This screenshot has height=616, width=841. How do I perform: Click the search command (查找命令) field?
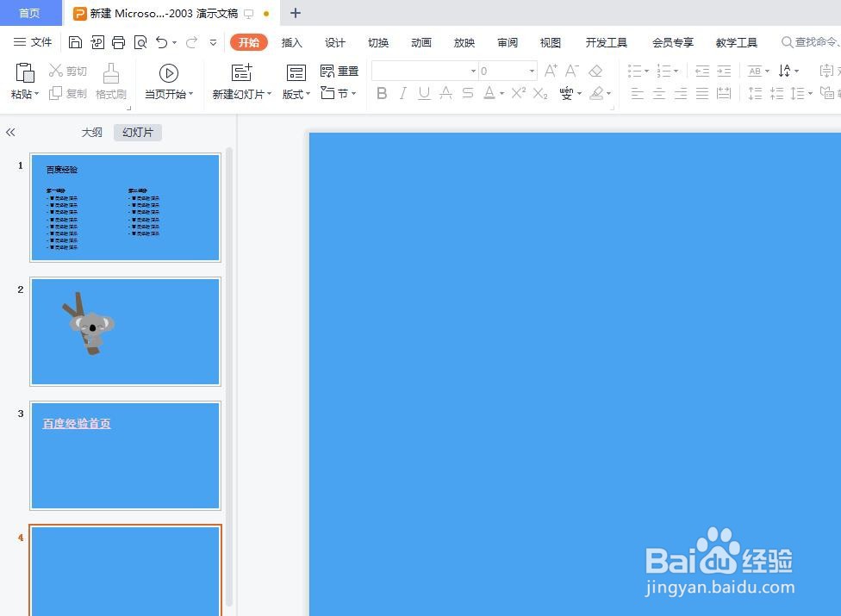coord(811,42)
